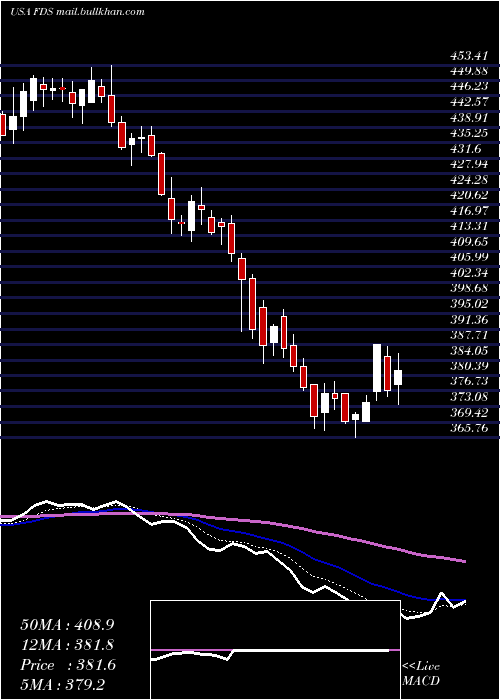Click the 5MA : 379.2 reading

(62, 684)
